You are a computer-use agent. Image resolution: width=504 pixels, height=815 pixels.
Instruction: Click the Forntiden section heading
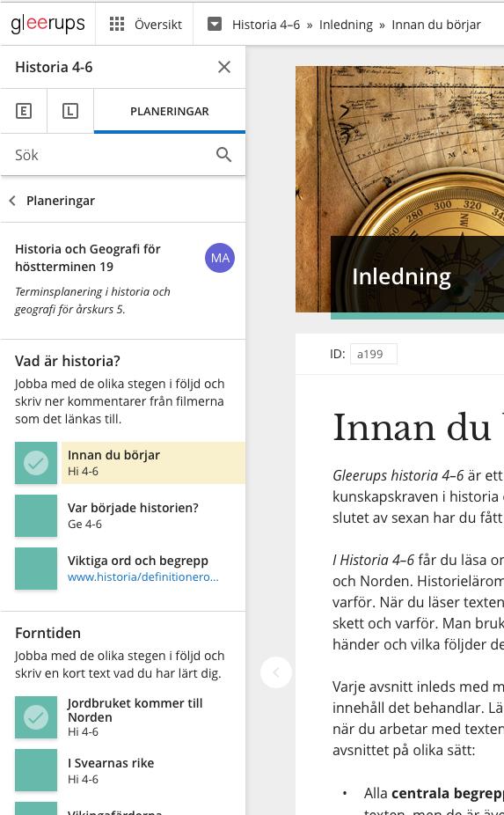click(x=47, y=633)
